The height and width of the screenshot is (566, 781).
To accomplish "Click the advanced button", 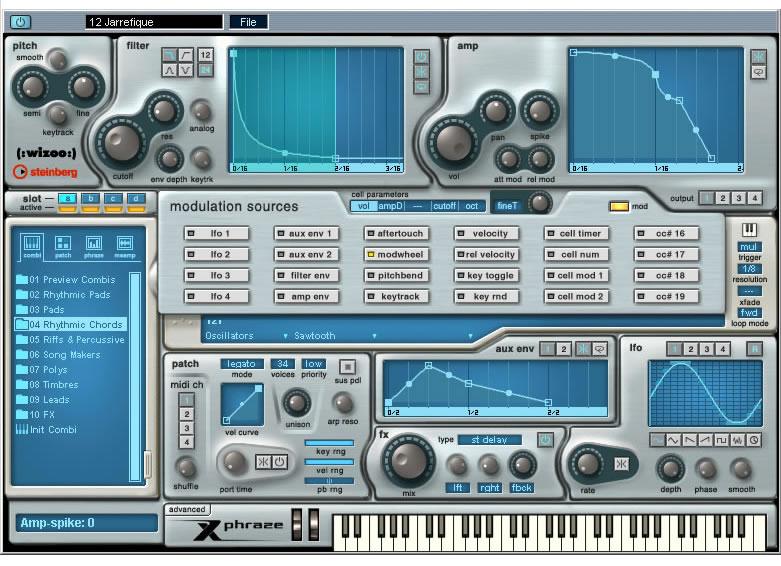I will click(187, 509).
